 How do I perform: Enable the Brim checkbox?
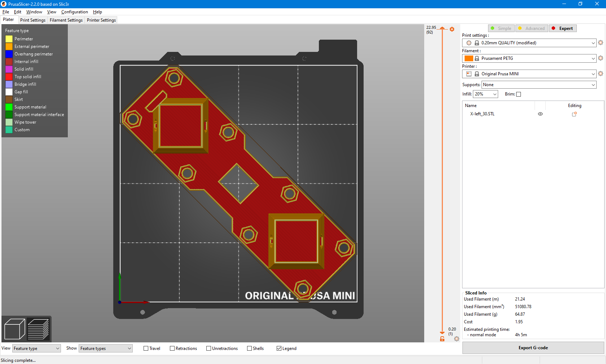[x=519, y=94]
